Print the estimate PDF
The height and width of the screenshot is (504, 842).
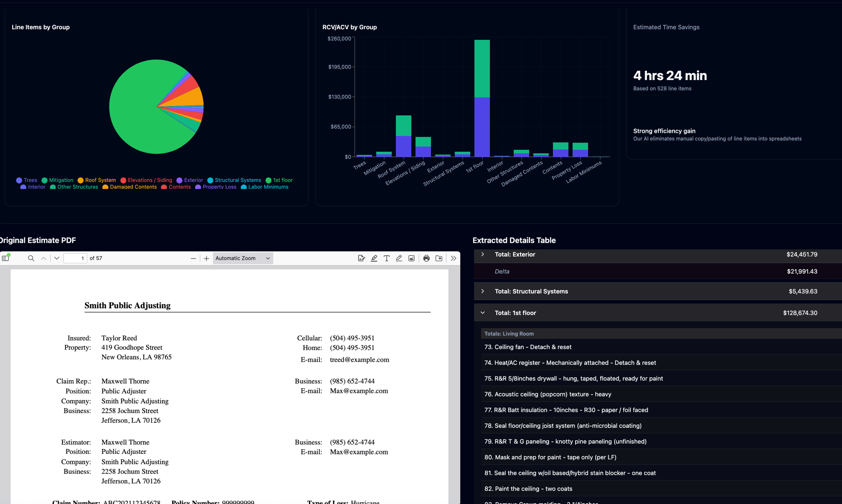point(426,258)
